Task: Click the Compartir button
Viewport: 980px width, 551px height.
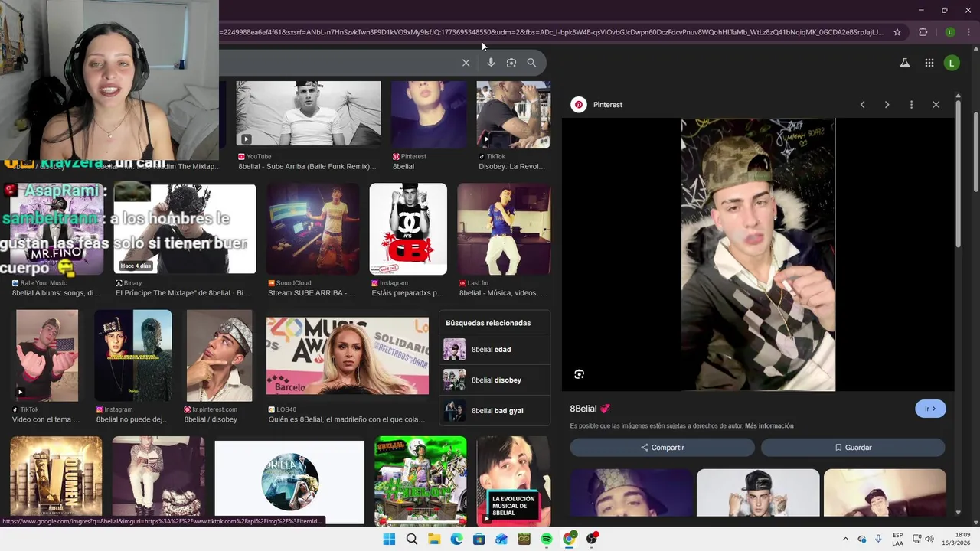Action: (662, 448)
